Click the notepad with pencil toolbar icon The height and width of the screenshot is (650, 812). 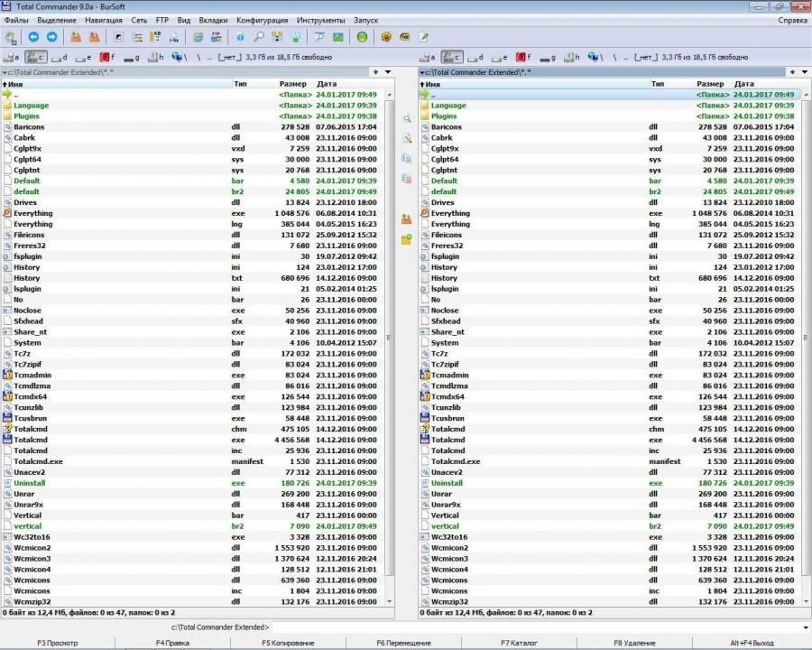[x=423, y=37]
